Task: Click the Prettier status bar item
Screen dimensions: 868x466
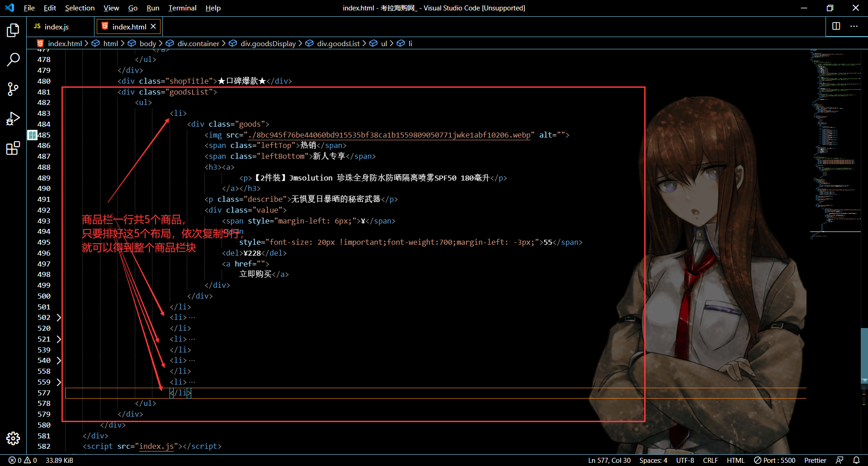Action: click(x=815, y=460)
